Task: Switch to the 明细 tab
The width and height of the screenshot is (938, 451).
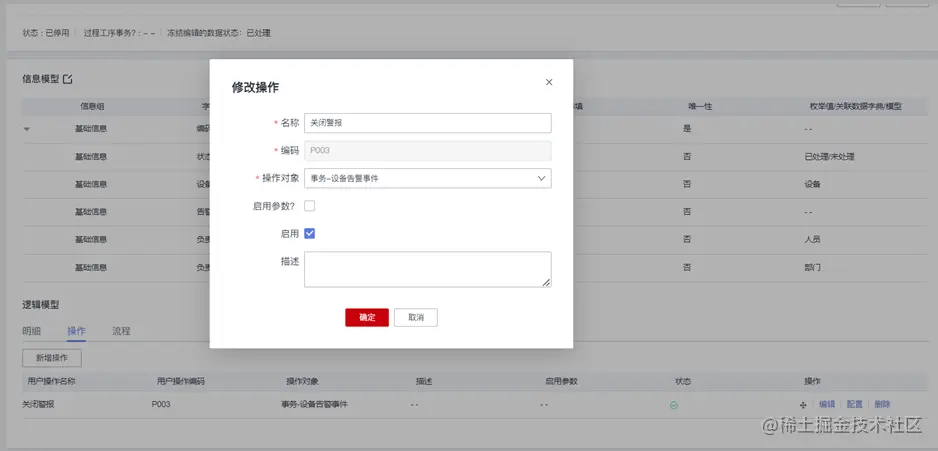Action: [32, 331]
